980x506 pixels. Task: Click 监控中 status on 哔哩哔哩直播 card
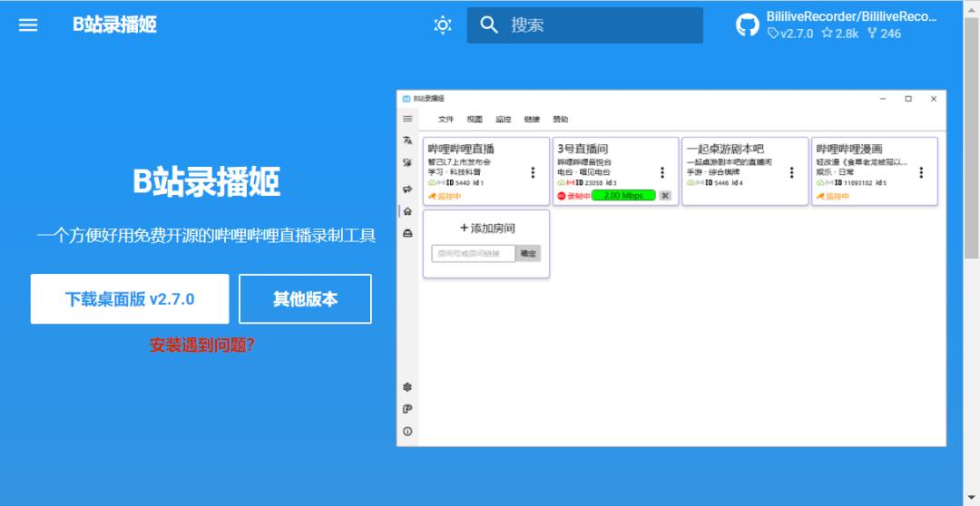[445, 196]
